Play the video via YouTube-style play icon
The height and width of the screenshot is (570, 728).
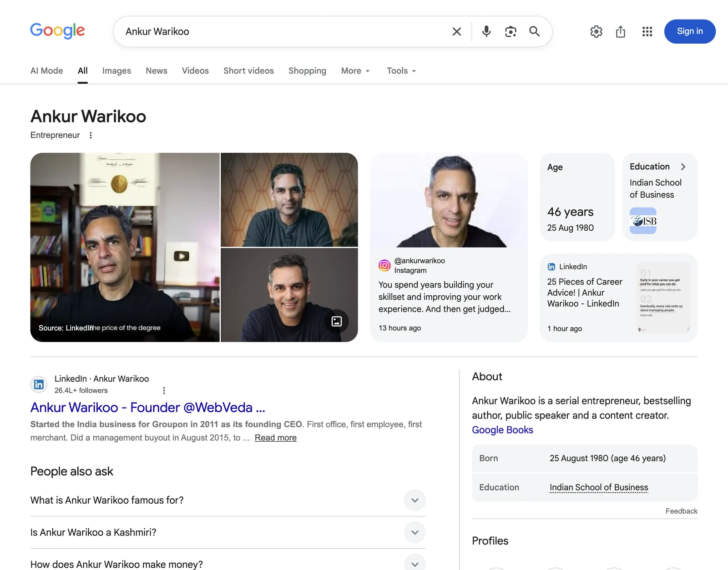tap(182, 256)
